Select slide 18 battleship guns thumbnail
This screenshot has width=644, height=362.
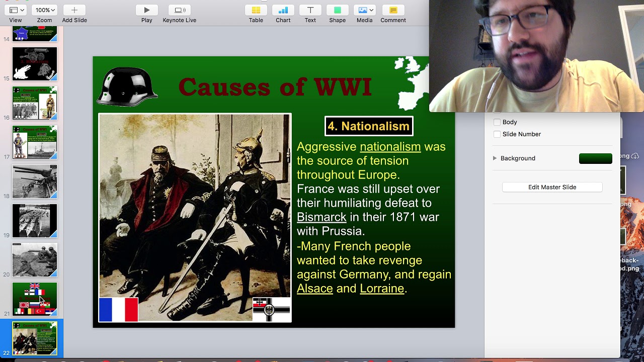coord(35,182)
